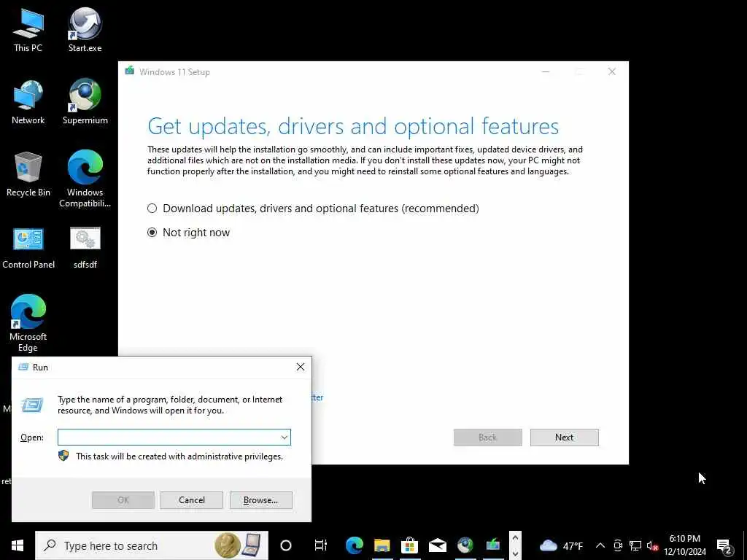Image resolution: width=747 pixels, height=560 pixels.
Task: Click the Supermium taskbar icon
Action: [465, 545]
